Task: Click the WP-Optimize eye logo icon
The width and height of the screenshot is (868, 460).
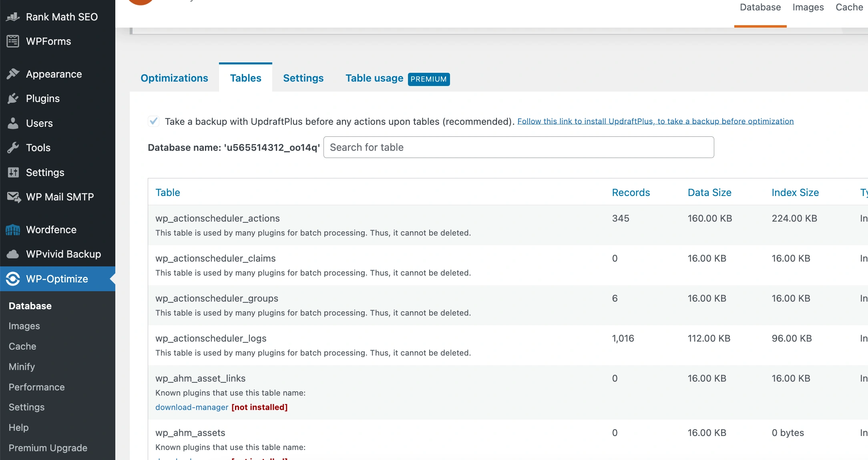Action: tap(12, 279)
